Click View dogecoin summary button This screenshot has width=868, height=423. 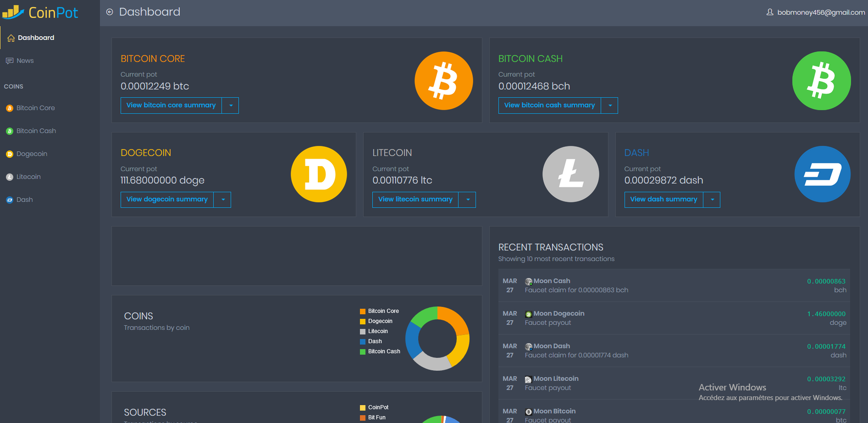[x=167, y=200]
